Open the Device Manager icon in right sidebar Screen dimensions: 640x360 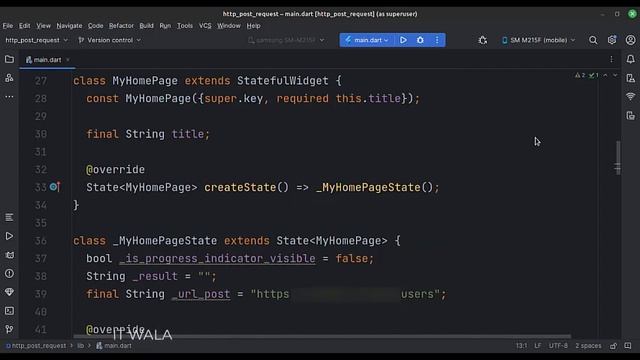[x=631, y=78]
